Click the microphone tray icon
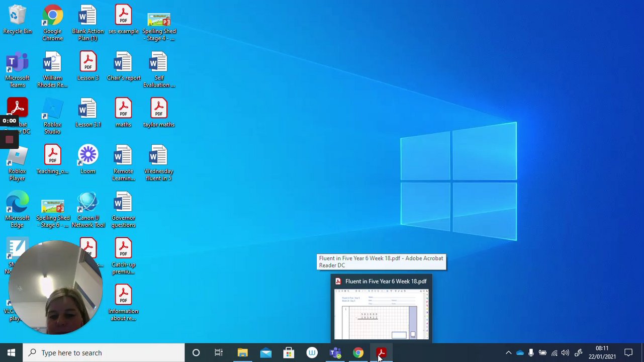This screenshot has width=644, height=362. (531, 353)
